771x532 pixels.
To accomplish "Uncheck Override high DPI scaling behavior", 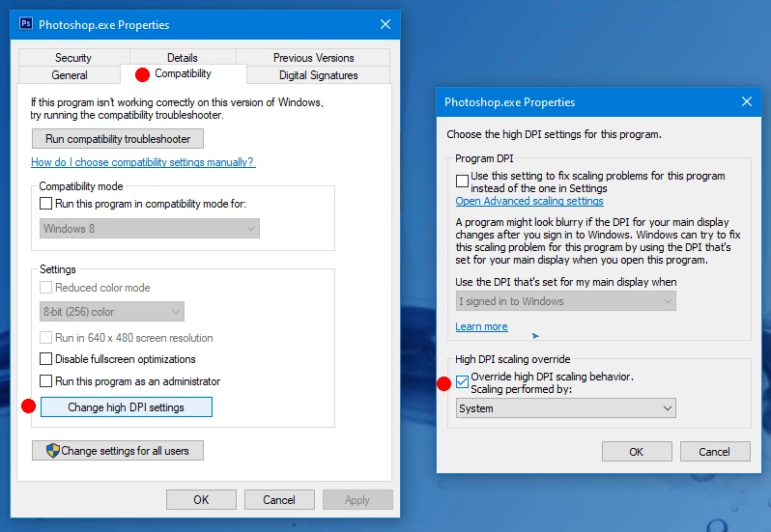I will [462, 381].
